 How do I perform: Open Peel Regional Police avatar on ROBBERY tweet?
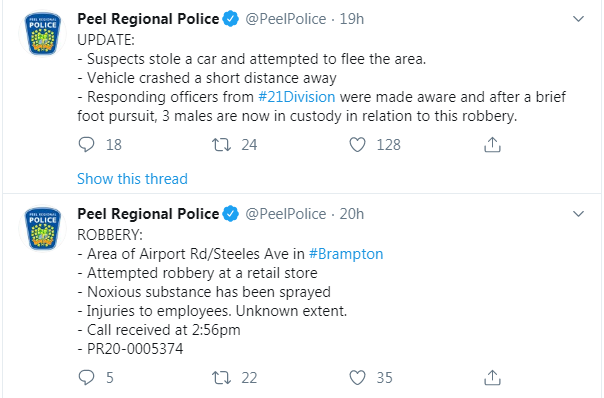coord(42,228)
